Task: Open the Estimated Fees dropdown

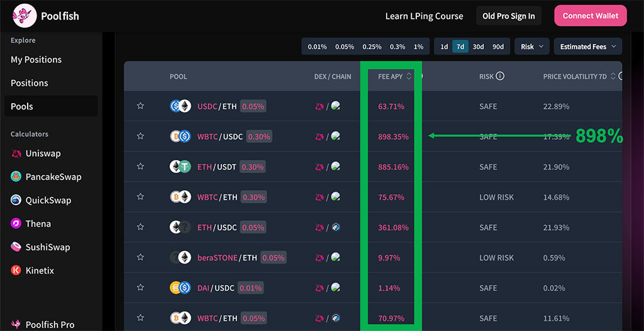Action: click(x=588, y=47)
